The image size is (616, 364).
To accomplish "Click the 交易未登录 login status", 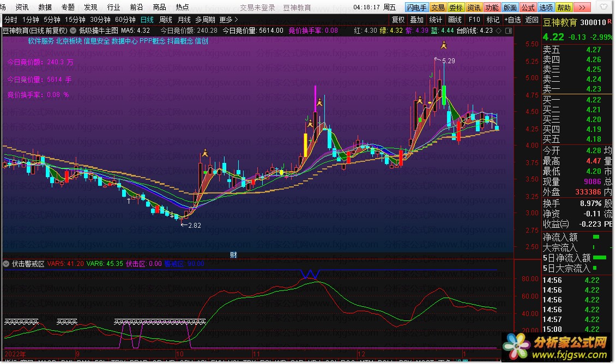I will pos(257,8).
